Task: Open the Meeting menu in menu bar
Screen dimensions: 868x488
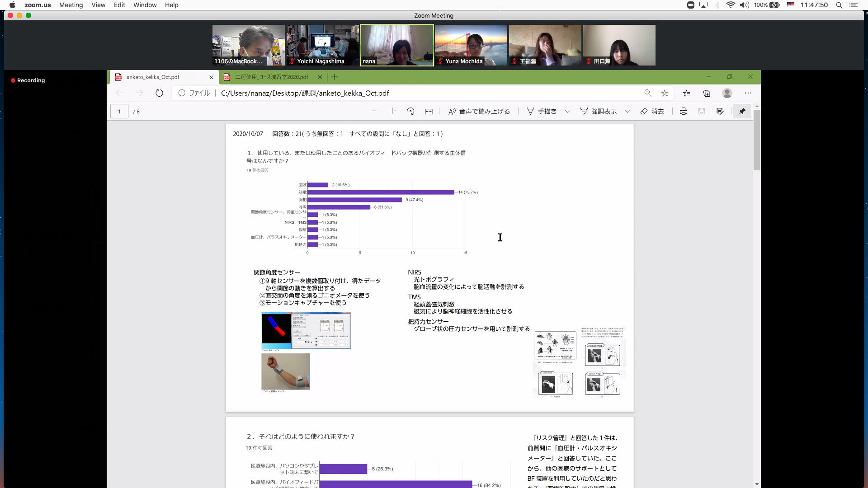Action: pyautogui.click(x=71, y=5)
